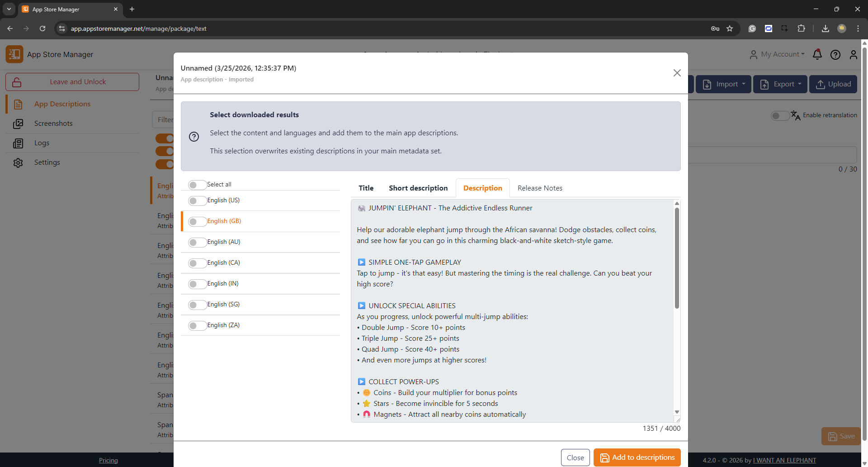Screen dimensions: 868x467
Task: Open the My Account dropdown
Action: pos(777,54)
